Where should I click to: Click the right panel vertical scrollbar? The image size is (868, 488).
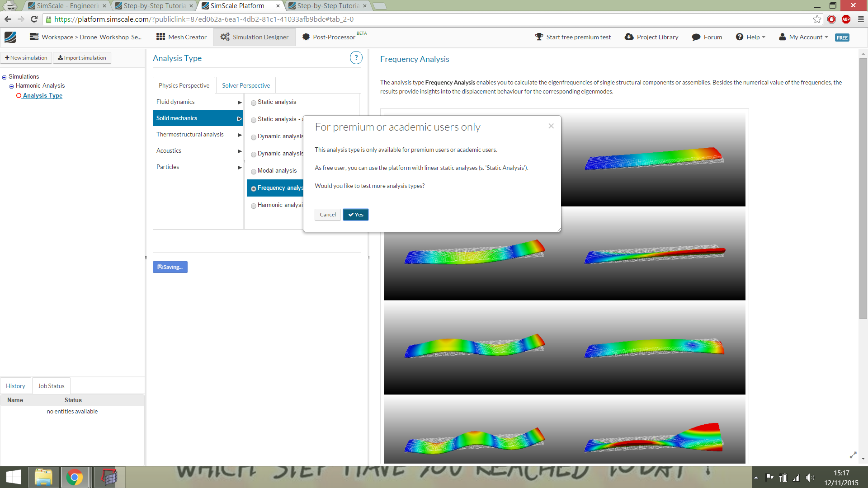coord(863,189)
